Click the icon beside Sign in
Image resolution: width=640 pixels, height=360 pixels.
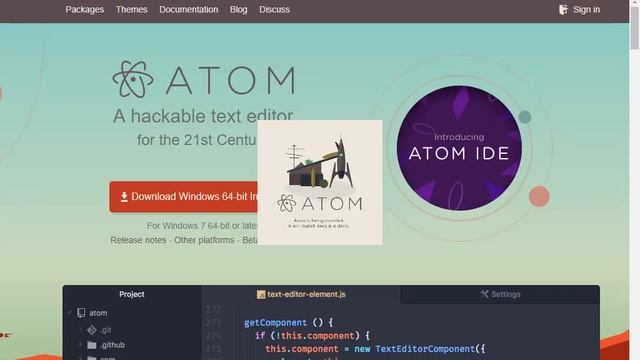point(563,10)
